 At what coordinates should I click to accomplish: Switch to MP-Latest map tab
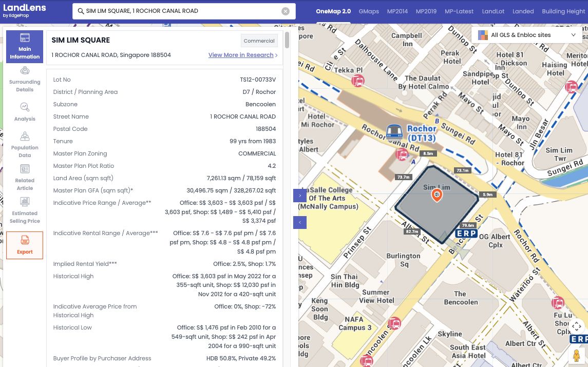(x=459, y=11)
